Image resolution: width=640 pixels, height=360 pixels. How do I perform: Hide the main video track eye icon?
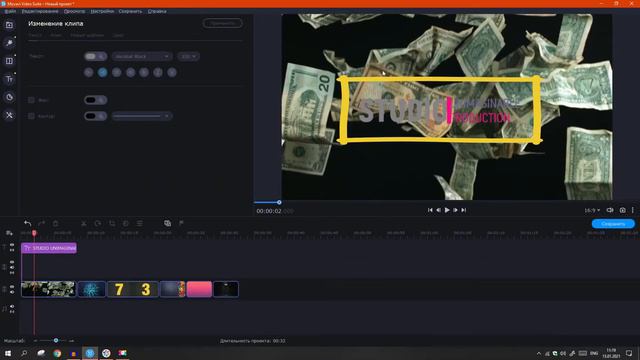12,287
